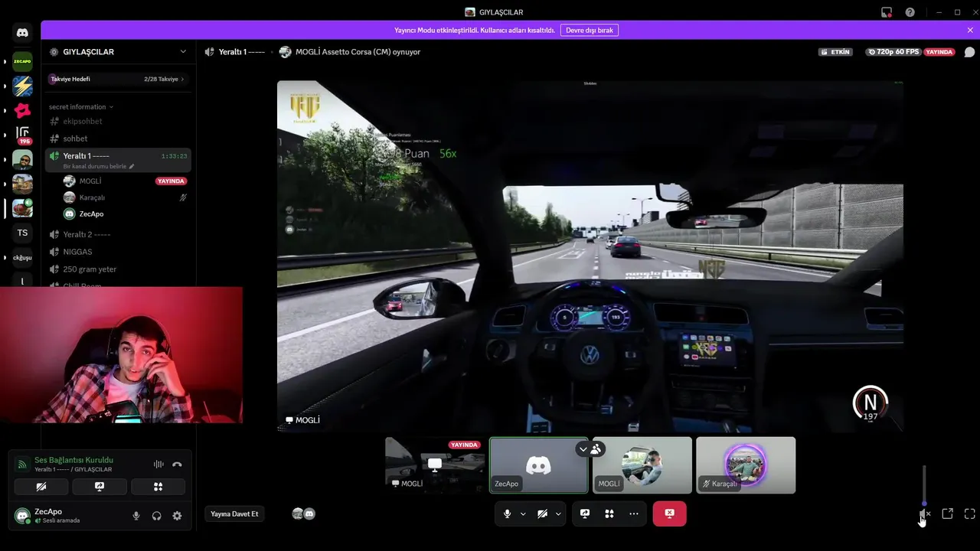Click ETKİN status badge

point(835,52)
